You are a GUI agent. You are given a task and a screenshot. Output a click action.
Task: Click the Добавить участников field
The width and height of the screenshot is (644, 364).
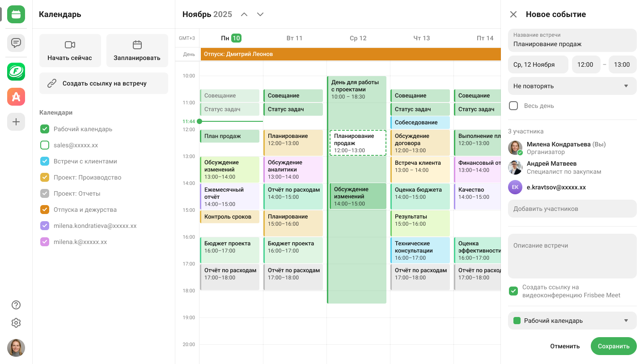(572, 209)
